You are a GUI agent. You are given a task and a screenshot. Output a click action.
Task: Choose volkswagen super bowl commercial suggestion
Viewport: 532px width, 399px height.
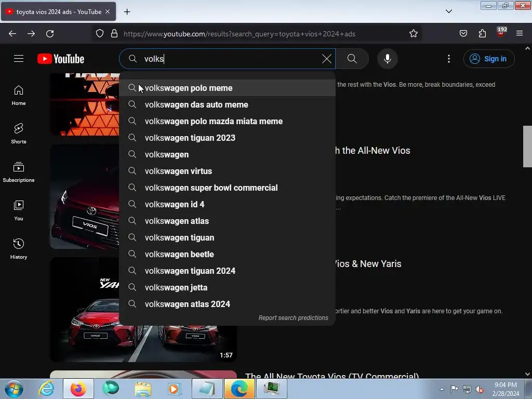(228, 188)
